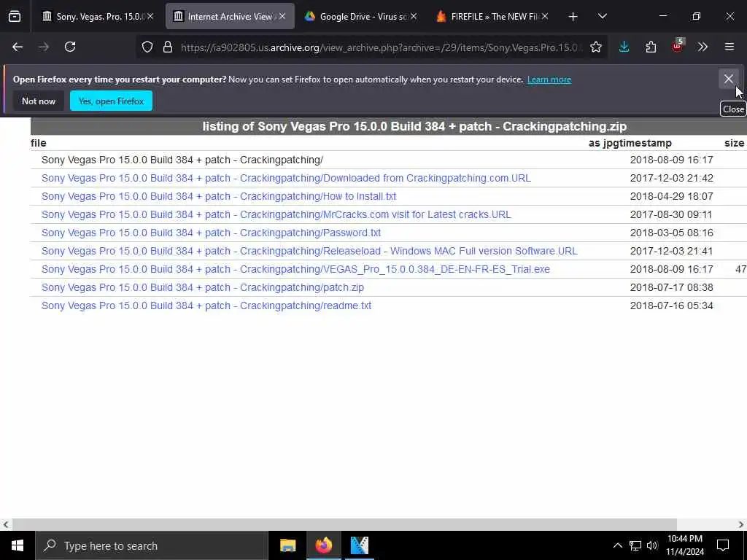Focus the archive.org URL address field
This screenshot has width=747, height=560.
coord(380,47)
